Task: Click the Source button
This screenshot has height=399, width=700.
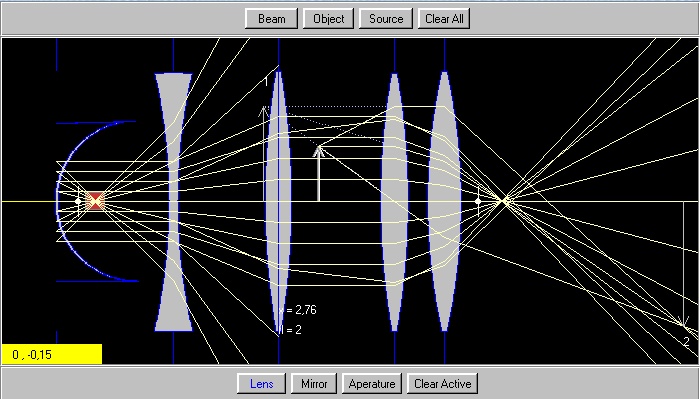Action: click(x=386, y=19)
